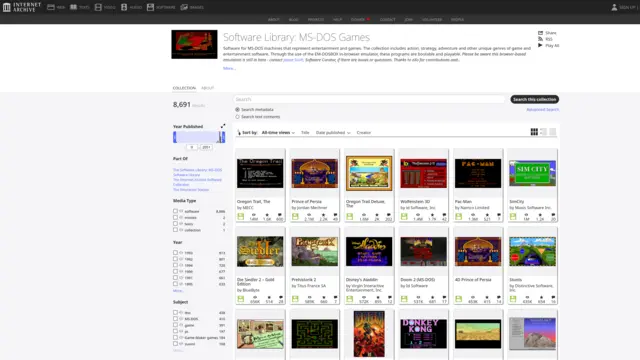The image size is (640, 360).
Task: Open the Texts section icon
Action: (73, 7)
